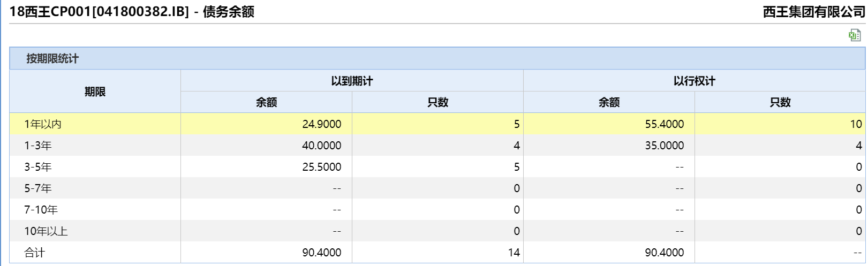Select the 合计 total row label

tap(35, 253)
